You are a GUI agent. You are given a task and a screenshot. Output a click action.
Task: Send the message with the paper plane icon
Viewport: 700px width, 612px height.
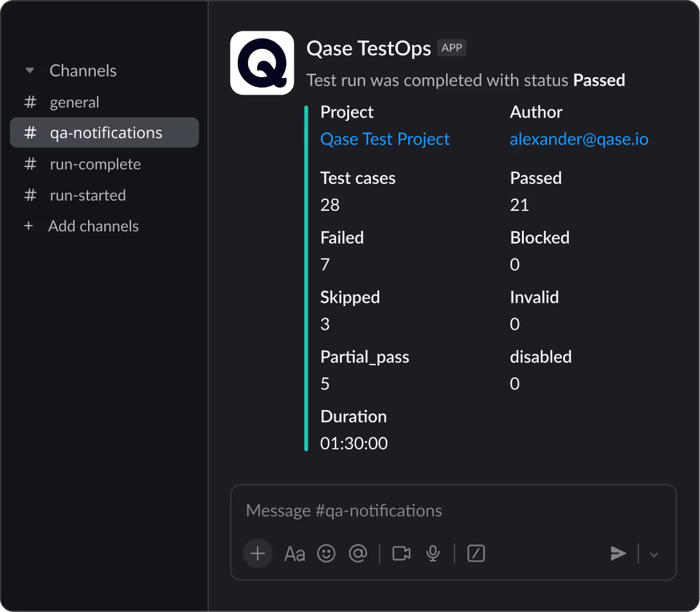pyautogui.click(x=618, y=553)
